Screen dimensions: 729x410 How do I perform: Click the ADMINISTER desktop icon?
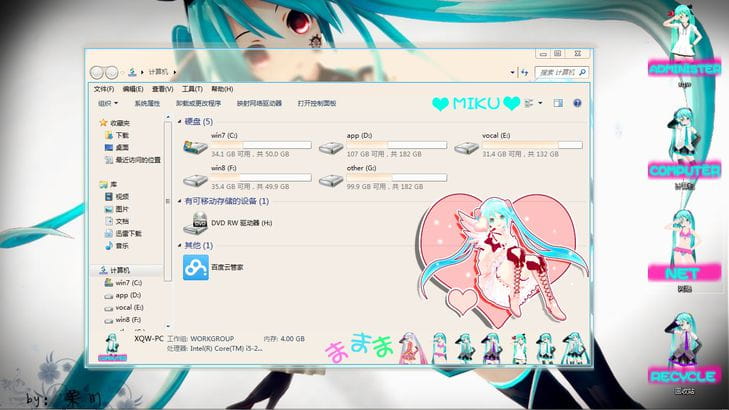coord(684,46)
